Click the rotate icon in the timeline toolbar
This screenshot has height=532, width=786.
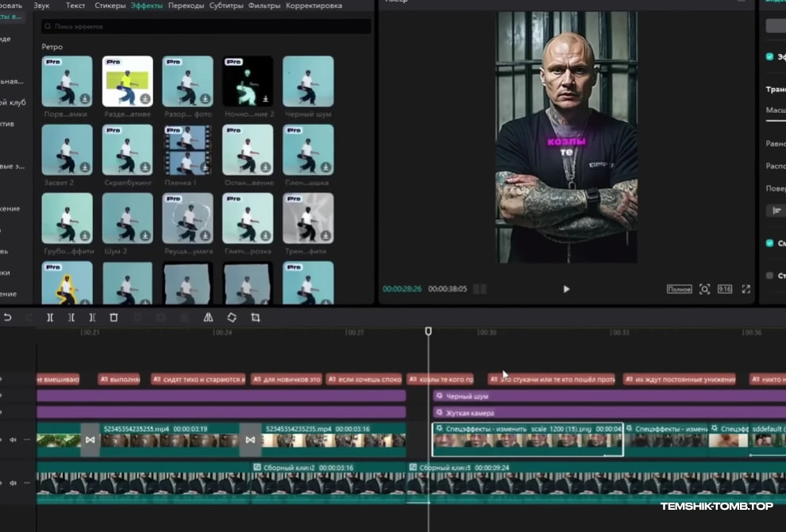(232, 318)
